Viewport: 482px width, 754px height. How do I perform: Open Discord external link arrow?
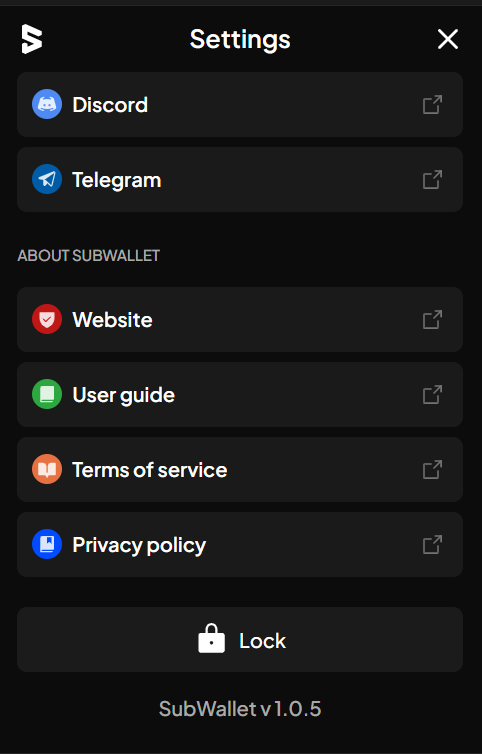pos(432,104)
